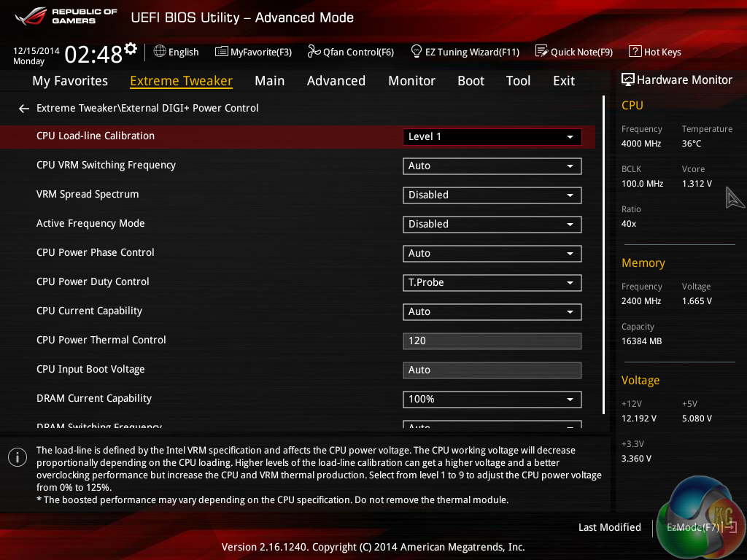Select the CPU Power Thermal Control label
The width and height of the screenshot is (747, 560).
point(101,340)
